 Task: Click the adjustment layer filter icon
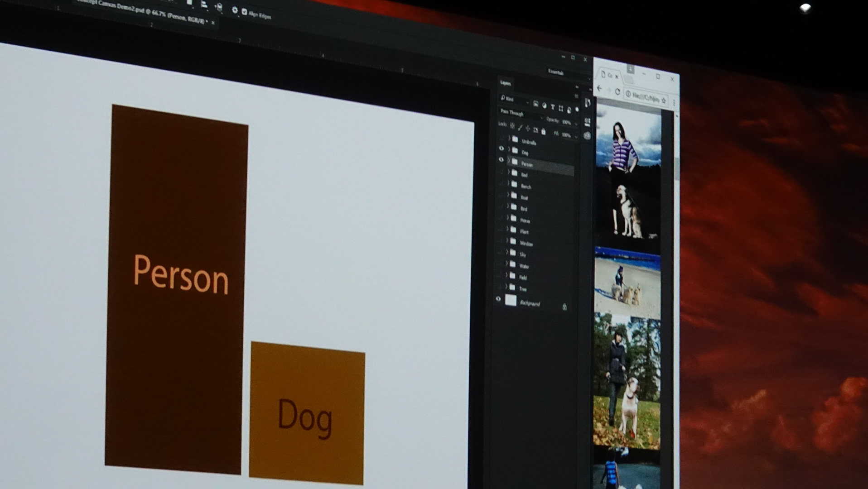pos(544,105)
